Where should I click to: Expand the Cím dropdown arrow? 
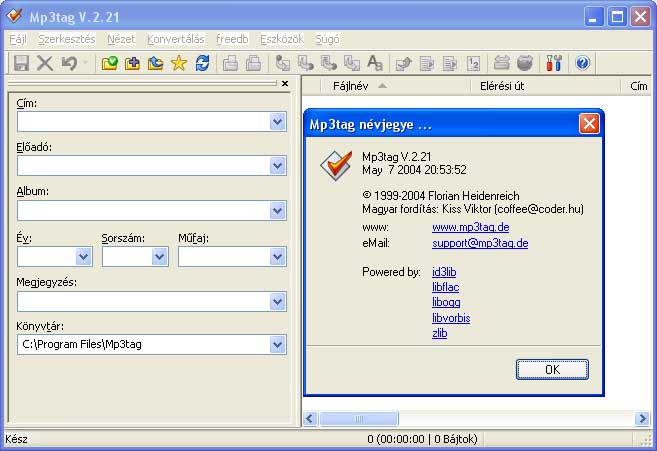[x=277, y=122]
